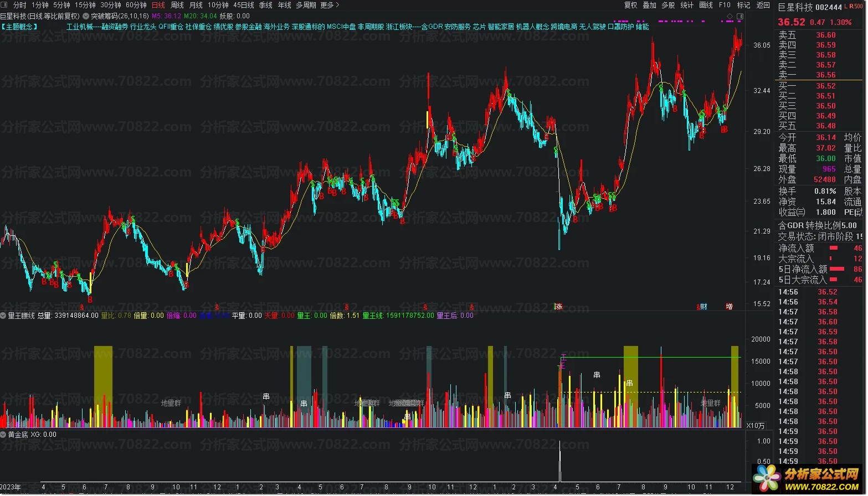Screen dimensions: 868x496
Task: Open the 画线 drawing tool
Action: click(x=706, y=5)
